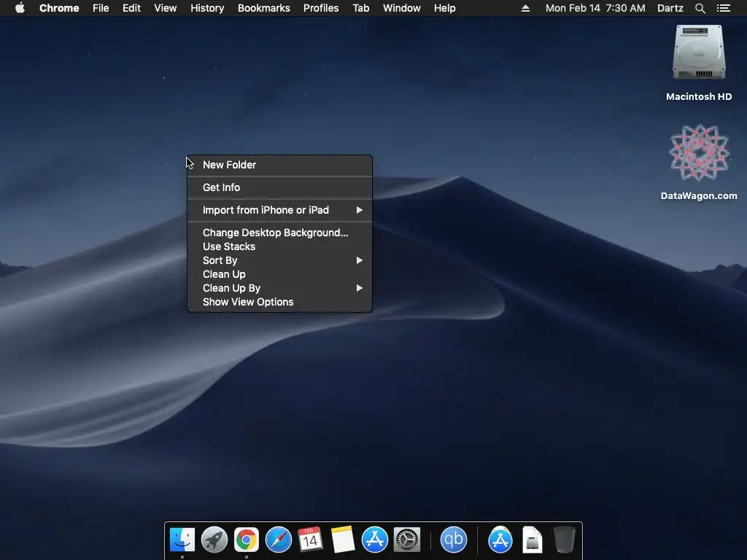Open the Profiles menu
The image size is (747, 560).
tap(321, 8)
